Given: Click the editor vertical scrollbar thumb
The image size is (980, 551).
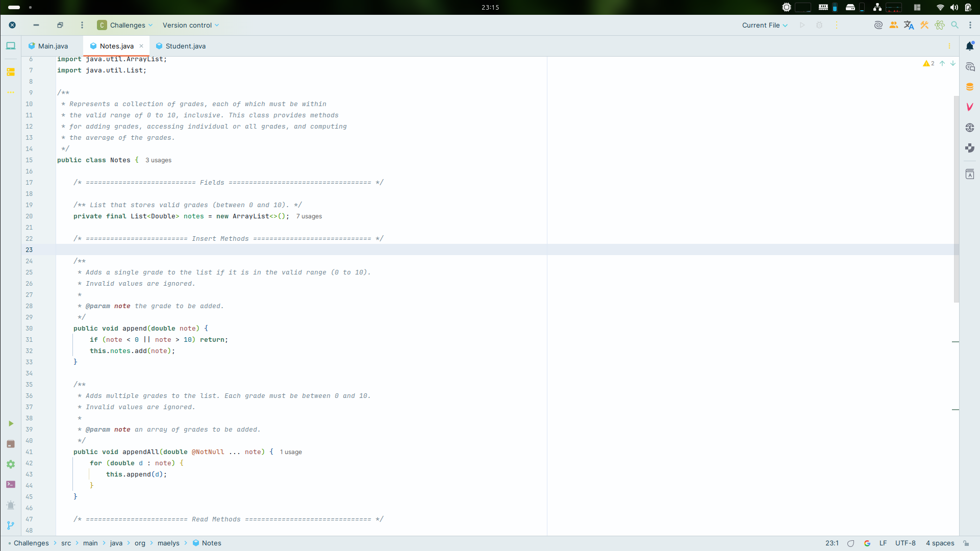Looking at the screenshot, I should (x=957, y=199).
